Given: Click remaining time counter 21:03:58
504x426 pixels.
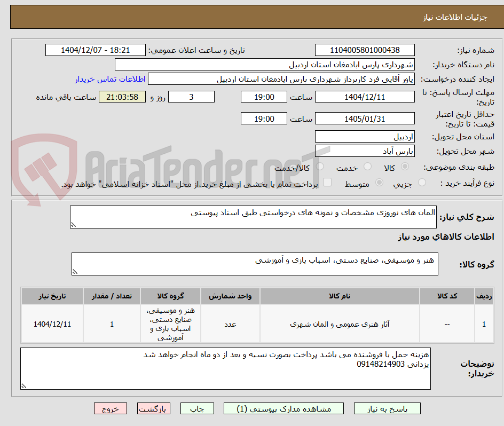Looking at the screenshot, I should pos(122,97).
